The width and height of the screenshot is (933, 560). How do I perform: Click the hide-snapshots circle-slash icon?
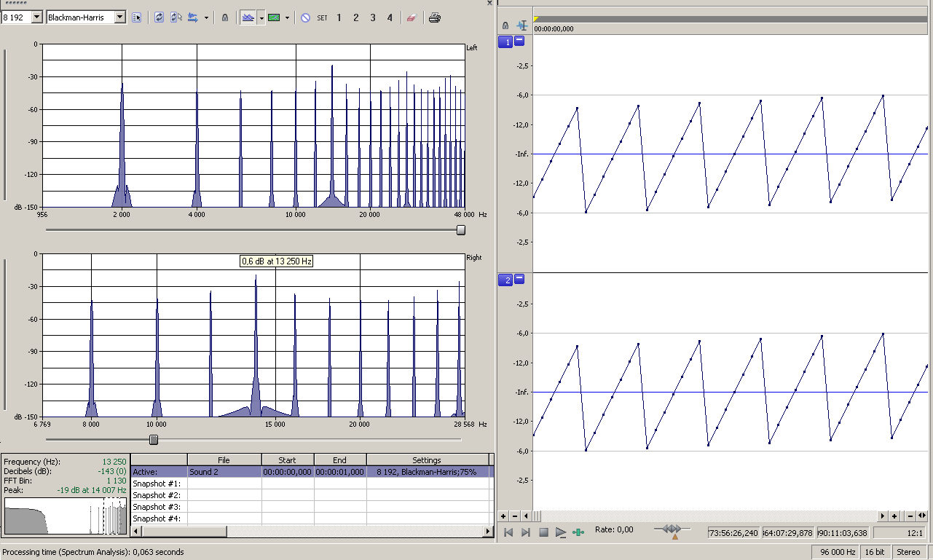(x=305, y=17)
